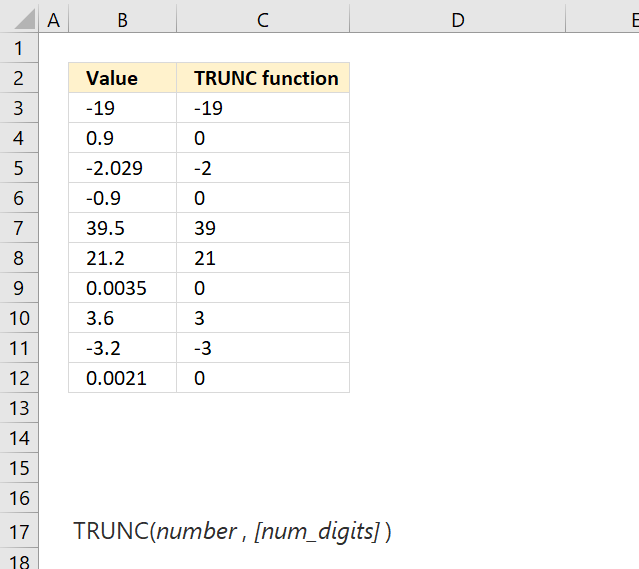Select result cell showing 21

coord(263,258)
